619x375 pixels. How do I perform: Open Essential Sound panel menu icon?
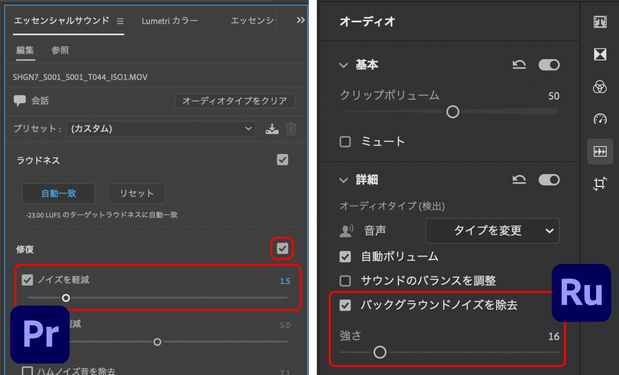click(120, 21)
